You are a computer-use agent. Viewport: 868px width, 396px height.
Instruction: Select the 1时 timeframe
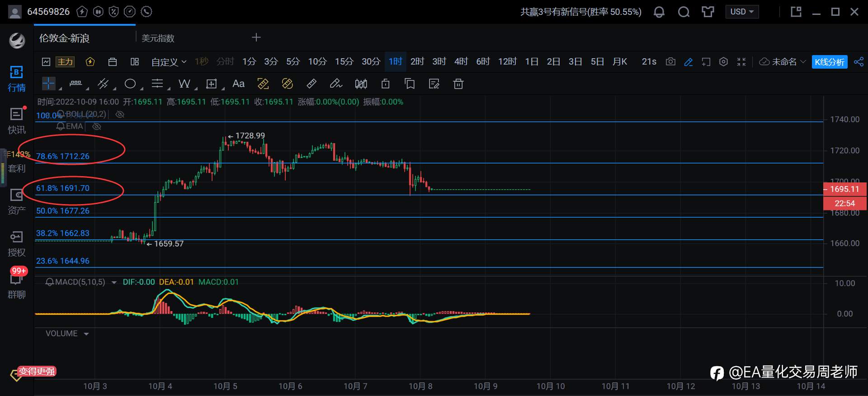[x=396, y=61]
